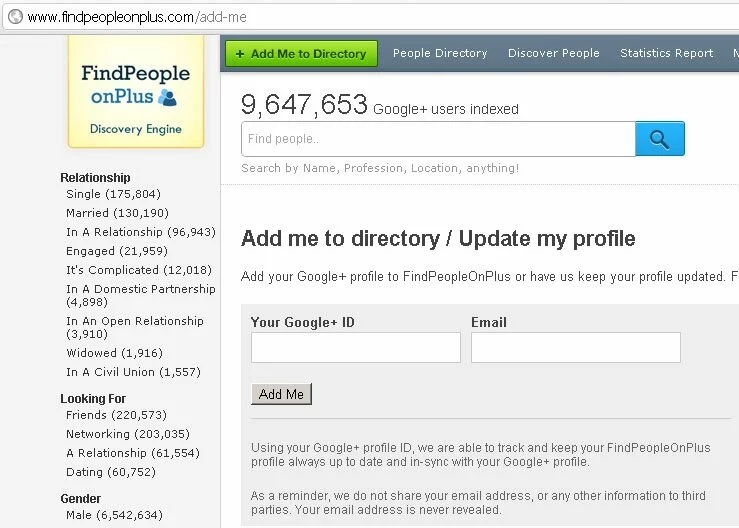Image resolution: width=739 pixels, height=528 pixels.
Task: Click the Email input field
Action: tap(576, 347)
